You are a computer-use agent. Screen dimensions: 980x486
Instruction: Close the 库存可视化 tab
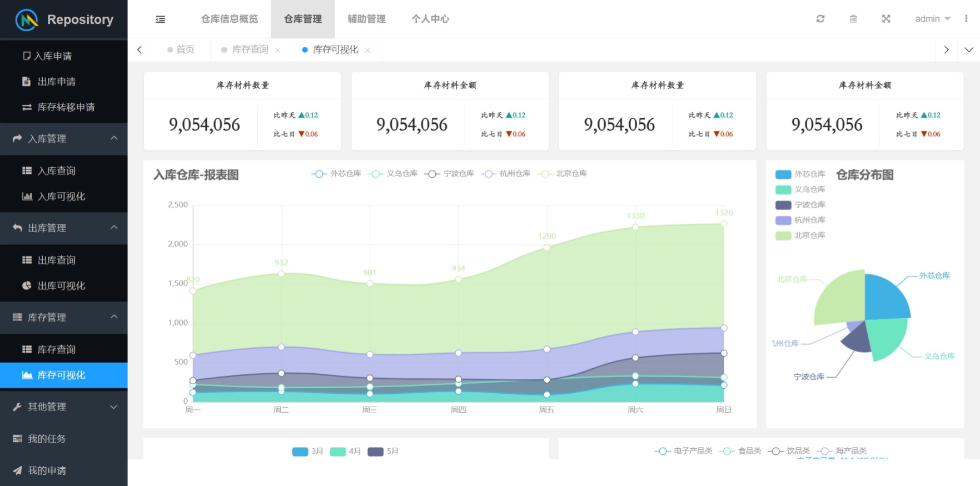367,50
